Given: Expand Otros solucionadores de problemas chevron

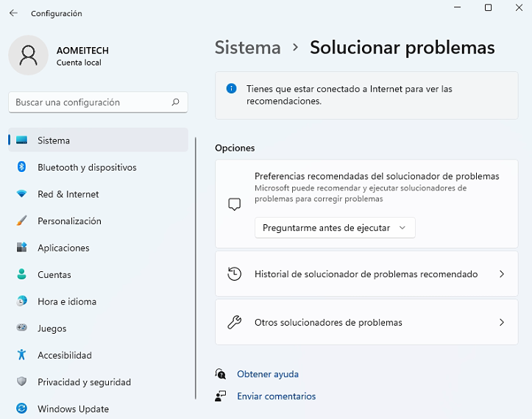Looking at the screenshot, I should click(x=502, y=323).
